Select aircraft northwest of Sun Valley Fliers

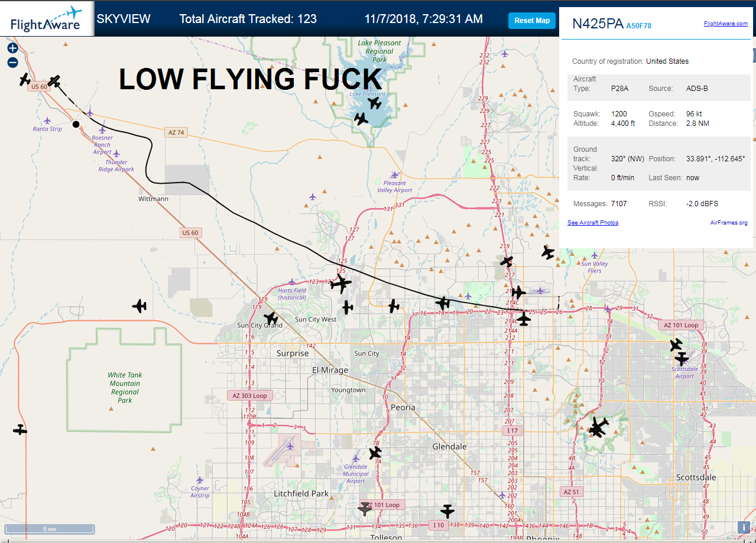click(x=548, y=253)
